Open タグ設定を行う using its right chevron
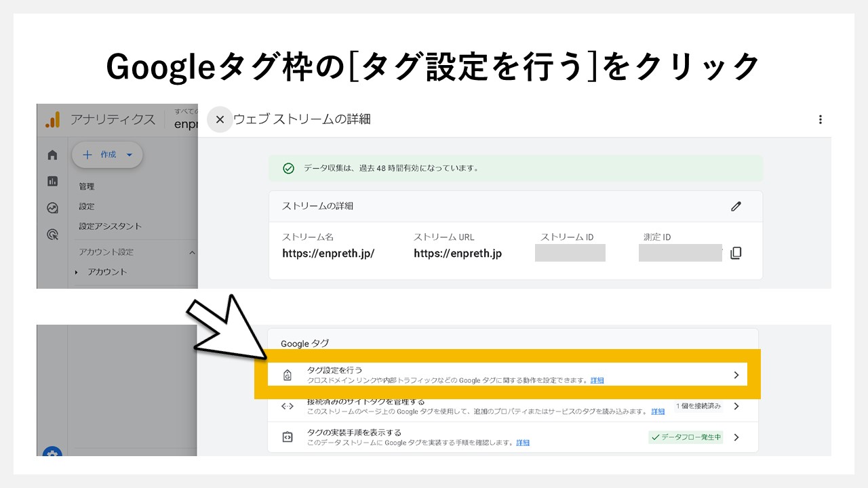868x488 pixels. click(x=736, y=374)
